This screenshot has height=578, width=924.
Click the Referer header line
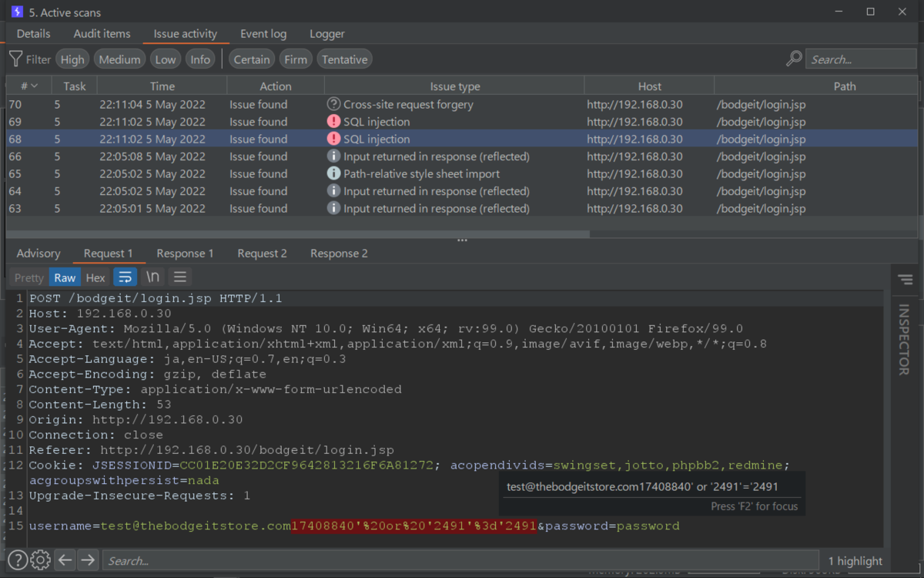(x=211, y=450)
